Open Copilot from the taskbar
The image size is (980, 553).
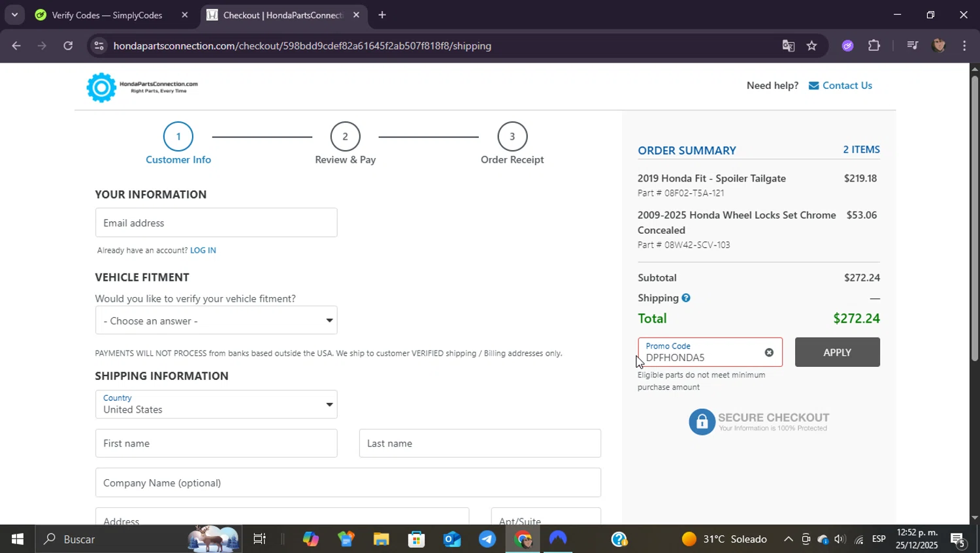[310, 539]
